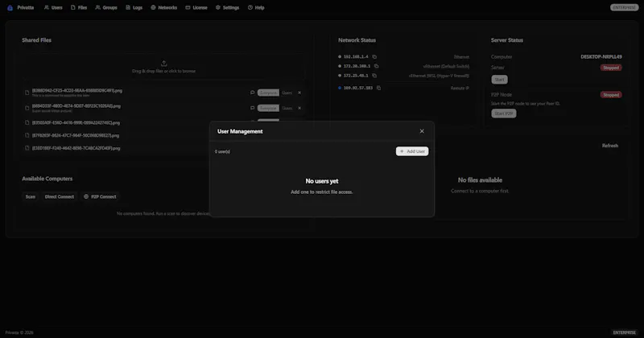644x338 pixels.
Task: Click the Refresh link
Action: pyautogui.click(x=610, y=146)
